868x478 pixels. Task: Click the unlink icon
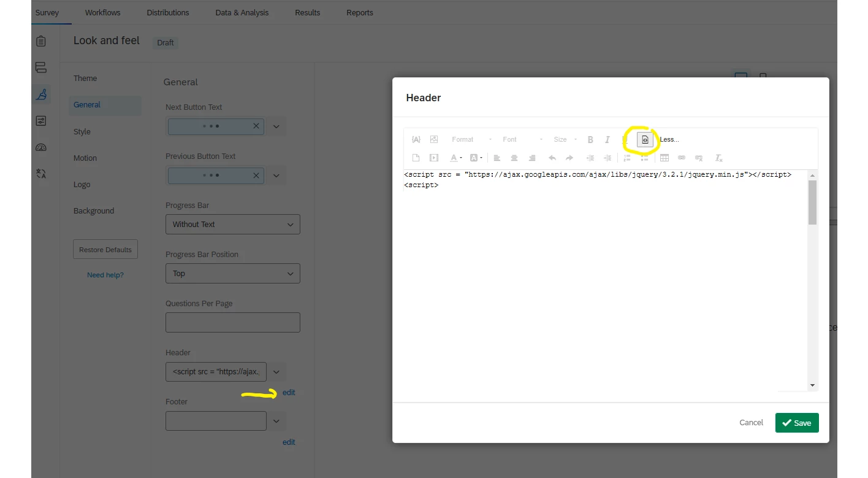(699, 158)
